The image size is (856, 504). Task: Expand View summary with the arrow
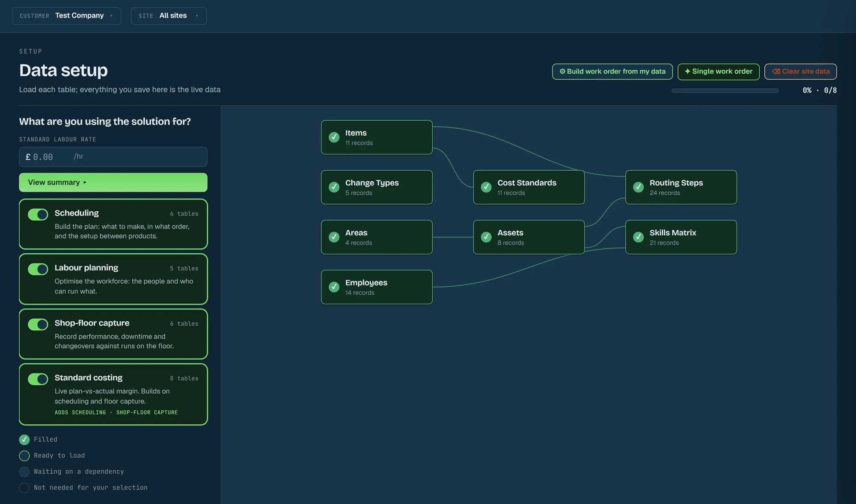coord(85,183)
